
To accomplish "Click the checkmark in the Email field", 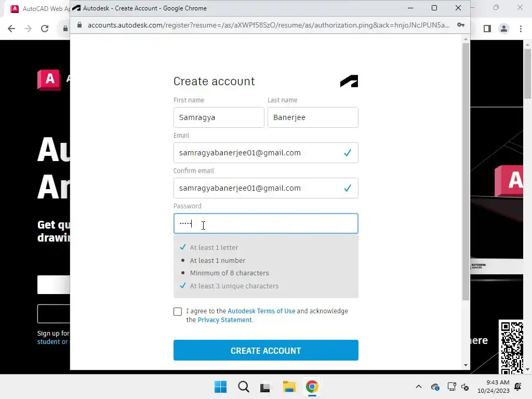I will coord(348,153).
